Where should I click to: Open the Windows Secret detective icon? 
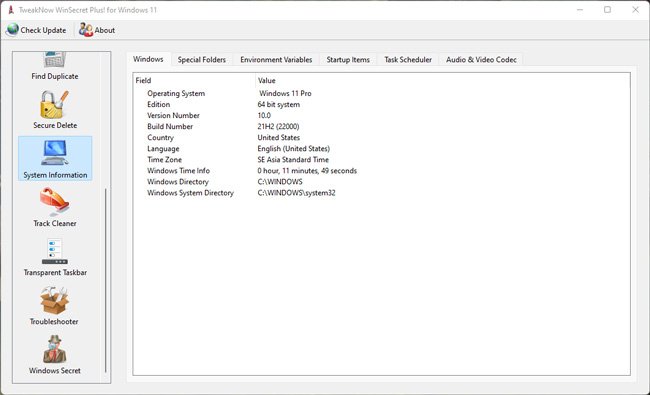pos(54,349)
